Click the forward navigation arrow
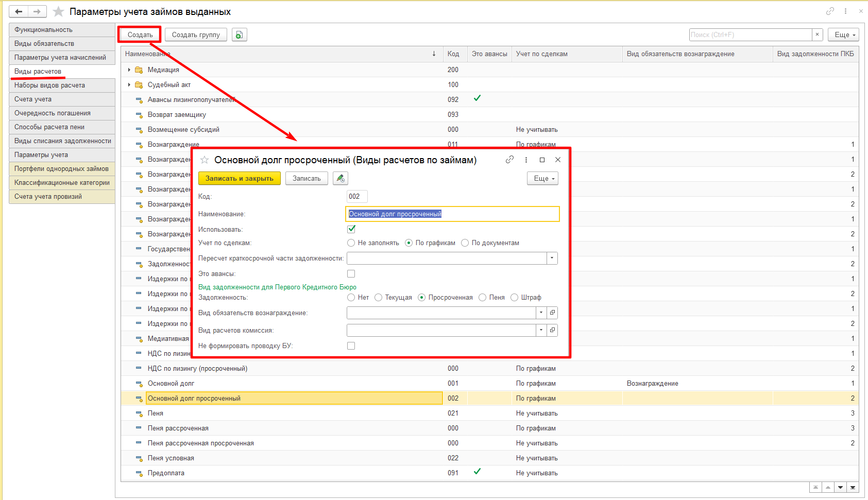This screenshot has width=868, height=500. (37, 11)
